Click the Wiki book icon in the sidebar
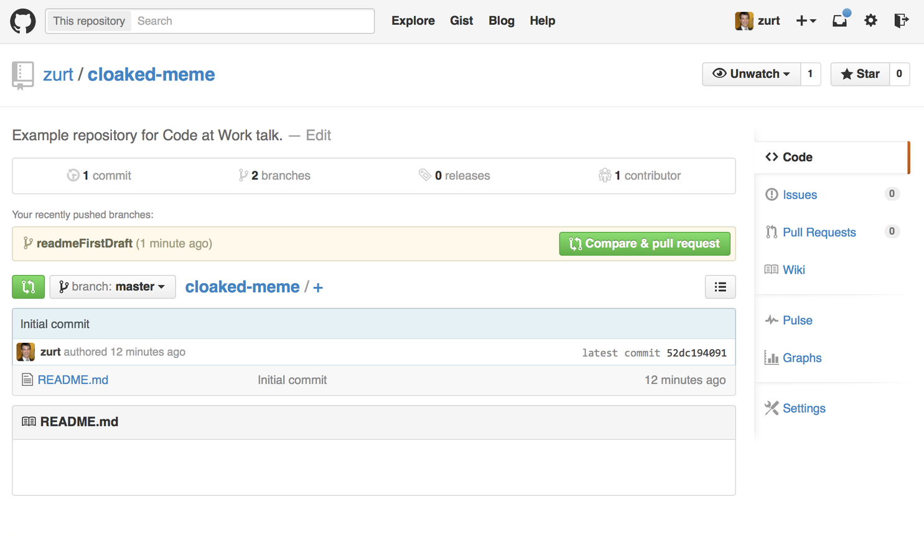This screenshot has width=924, height=560. 772,269
